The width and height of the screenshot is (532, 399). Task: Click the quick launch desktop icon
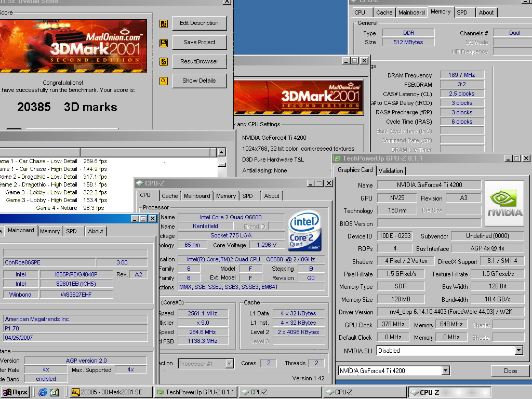(55, 392)
